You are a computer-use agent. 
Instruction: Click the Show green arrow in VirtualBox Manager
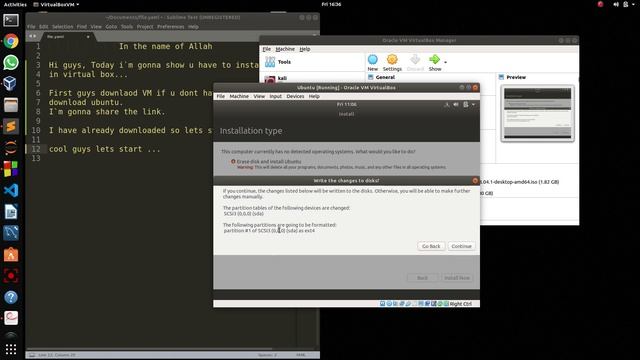pyautogui.click(x=435, y=62)
